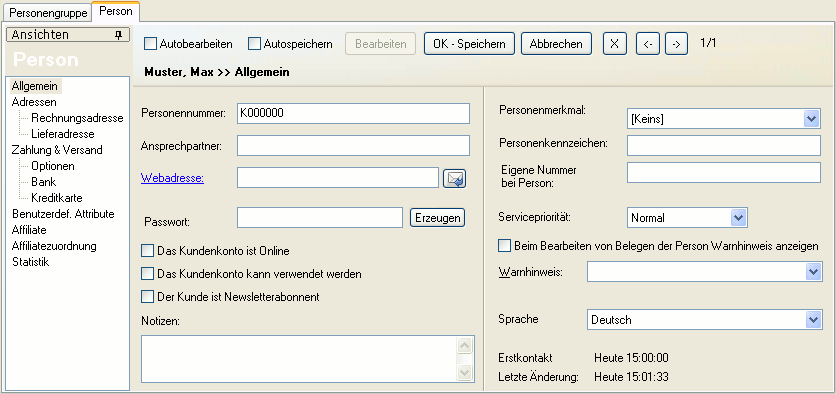Click the Bearbeiten button
The height and width of the screenshot is (394, 836).
coord(381,44)
